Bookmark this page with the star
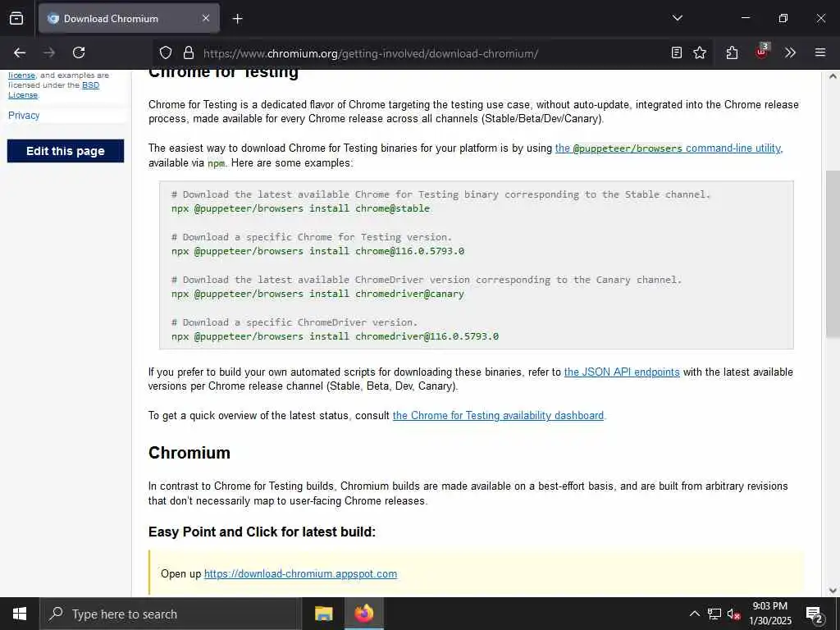This screenshot has height=630, width=840. (700, 52)
